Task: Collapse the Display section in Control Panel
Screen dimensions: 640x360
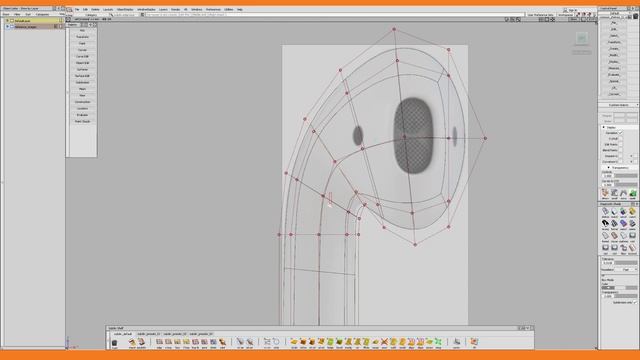Action: (604, 127)
